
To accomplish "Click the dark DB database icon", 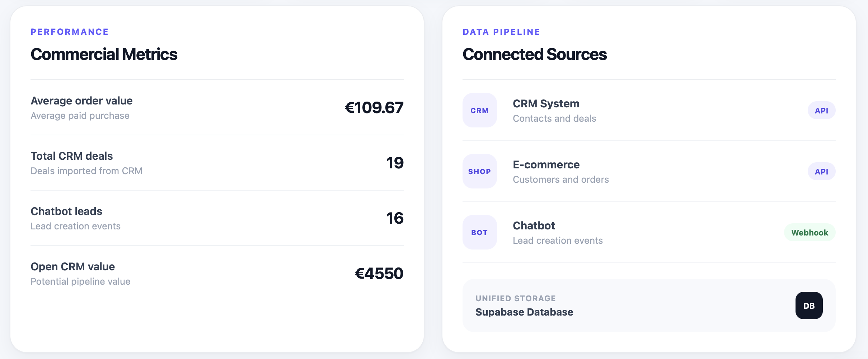I will pyautogui.click(x=809, y=306).
